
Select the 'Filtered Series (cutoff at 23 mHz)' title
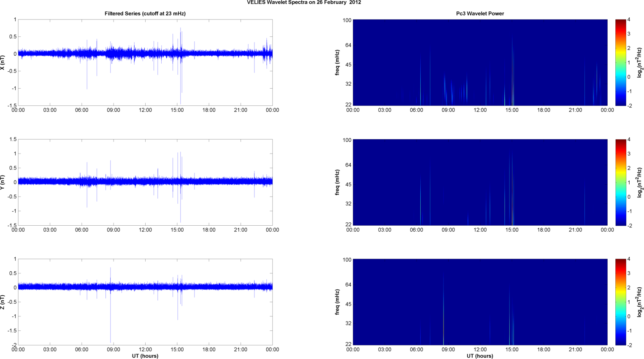click(145, 13)
